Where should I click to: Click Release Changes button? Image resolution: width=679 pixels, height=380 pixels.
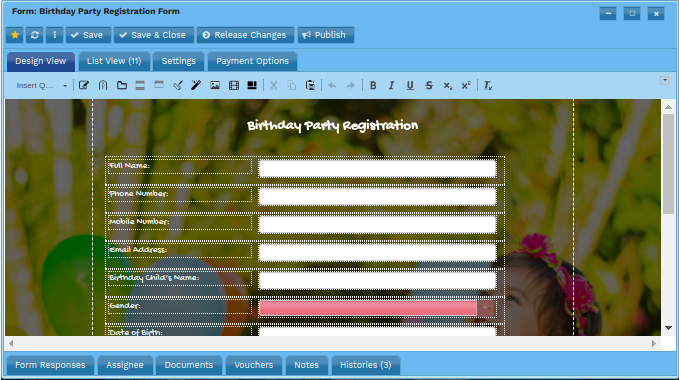(x=245, y=35)
